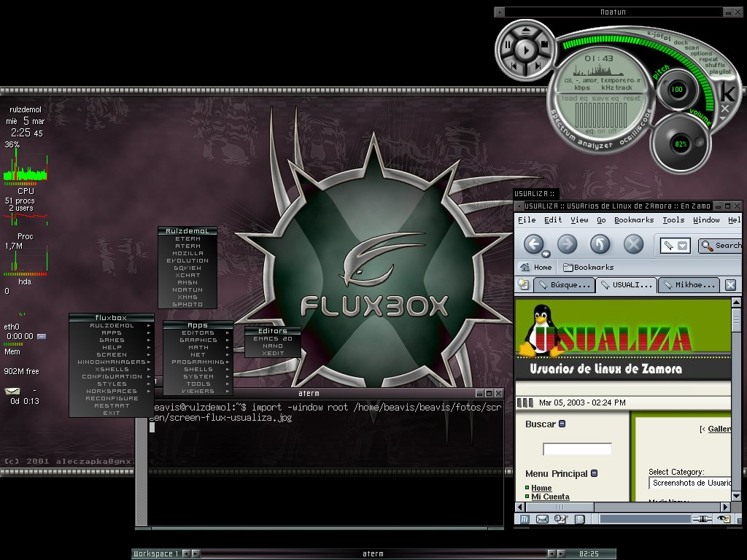747x560 pixels.
Task: Open the URL bar history dropdown
Action: 683,245
